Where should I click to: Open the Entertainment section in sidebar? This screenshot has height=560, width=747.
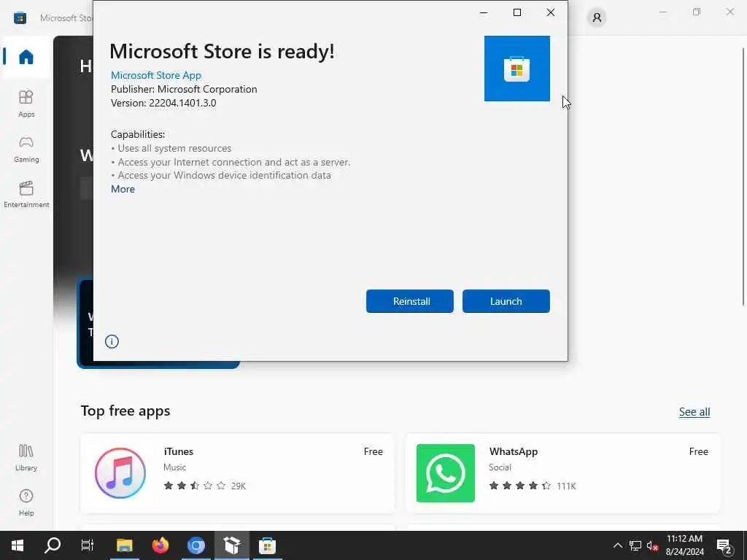pyautogui.click(x=26, y=194)
